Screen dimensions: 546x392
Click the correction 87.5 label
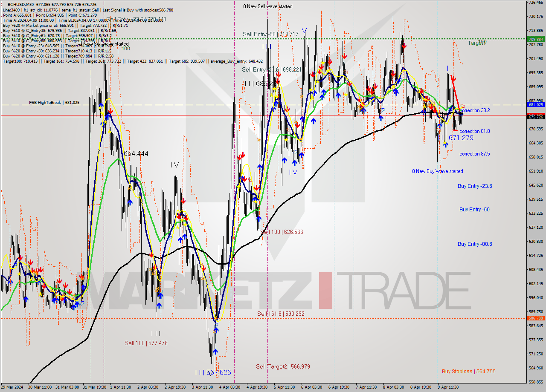(475, 154)
